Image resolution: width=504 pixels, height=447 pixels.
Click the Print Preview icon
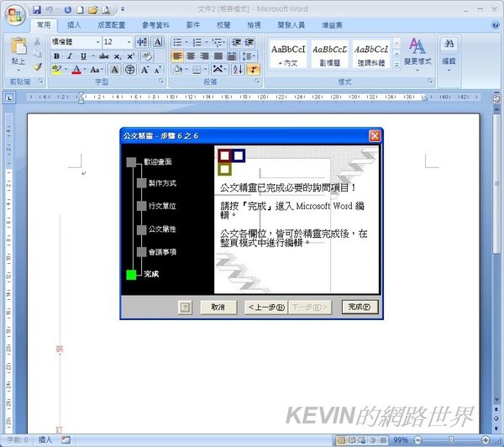106,10
